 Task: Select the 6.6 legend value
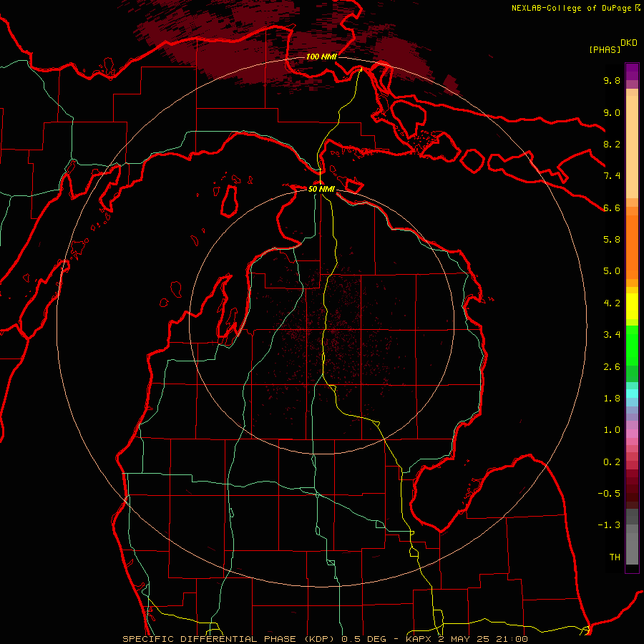click(612, 208)
